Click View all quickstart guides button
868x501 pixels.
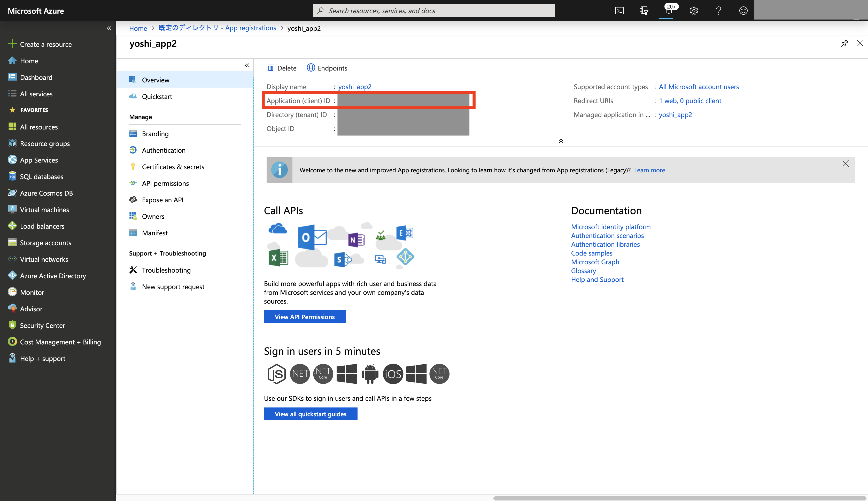(x=310, y=414)
